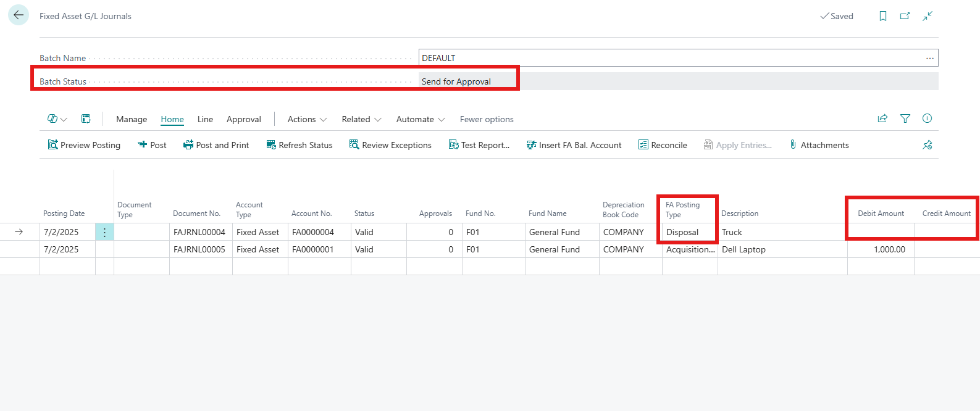Image resolution: width=980 pixels, height=411 pixels.
Task: Click Post and Print
Action: (216, 145)
